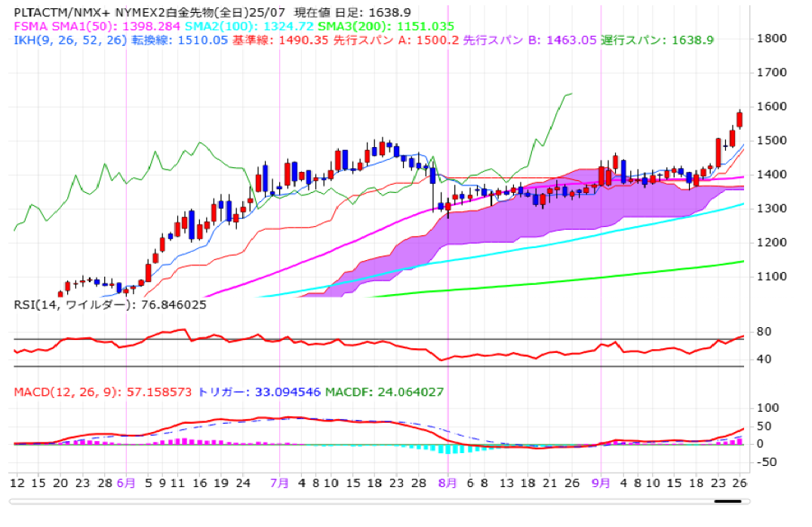Click the 9月 date axis marker
Screen dimensions: 812x527
[x=601, y=483]
